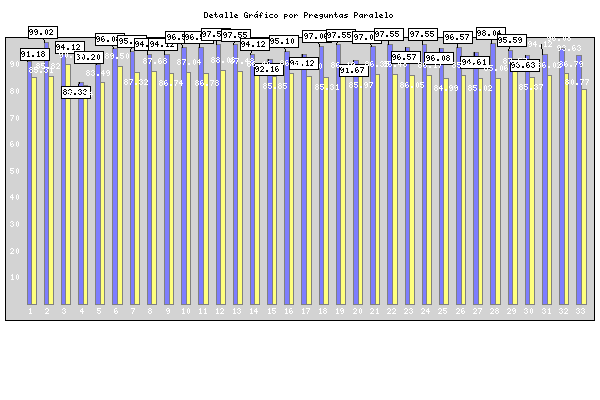600x400 pixels.
Task: Click the white value label 85.85
Action: [275, 86]
